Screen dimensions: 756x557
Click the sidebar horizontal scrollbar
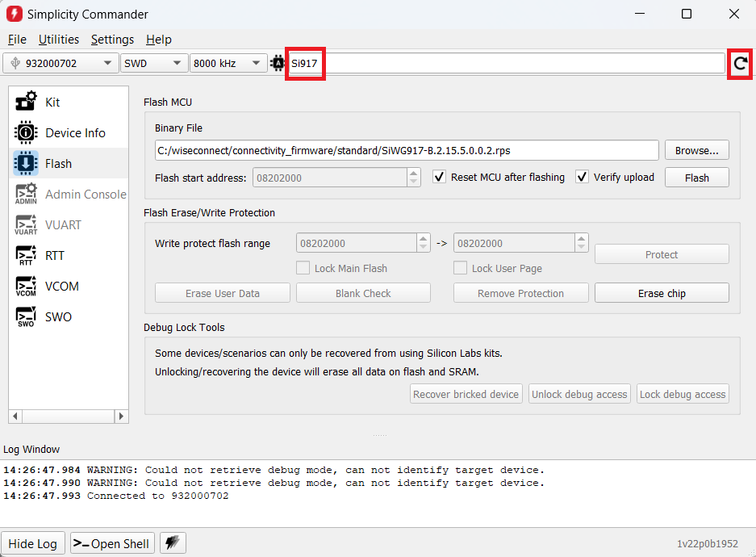(x=69, y=417)
